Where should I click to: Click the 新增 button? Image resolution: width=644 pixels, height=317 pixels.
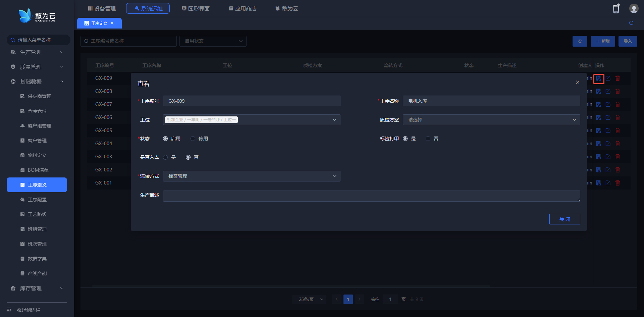tap(603, 41)
